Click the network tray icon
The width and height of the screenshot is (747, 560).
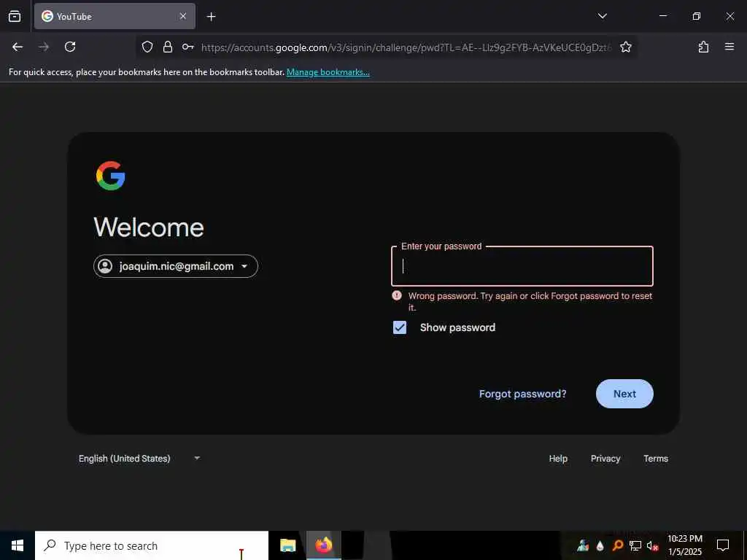[635, 545]
